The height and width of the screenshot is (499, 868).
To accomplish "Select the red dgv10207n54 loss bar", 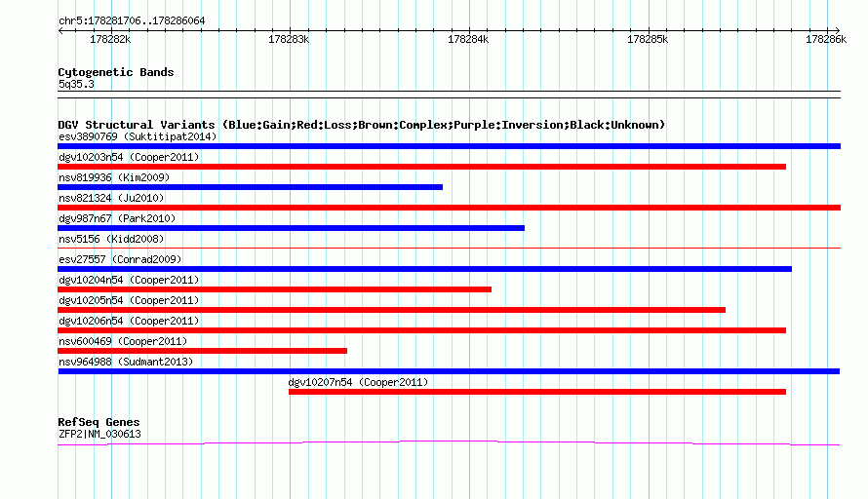I will pyautogui.click(x=537, y=392).
